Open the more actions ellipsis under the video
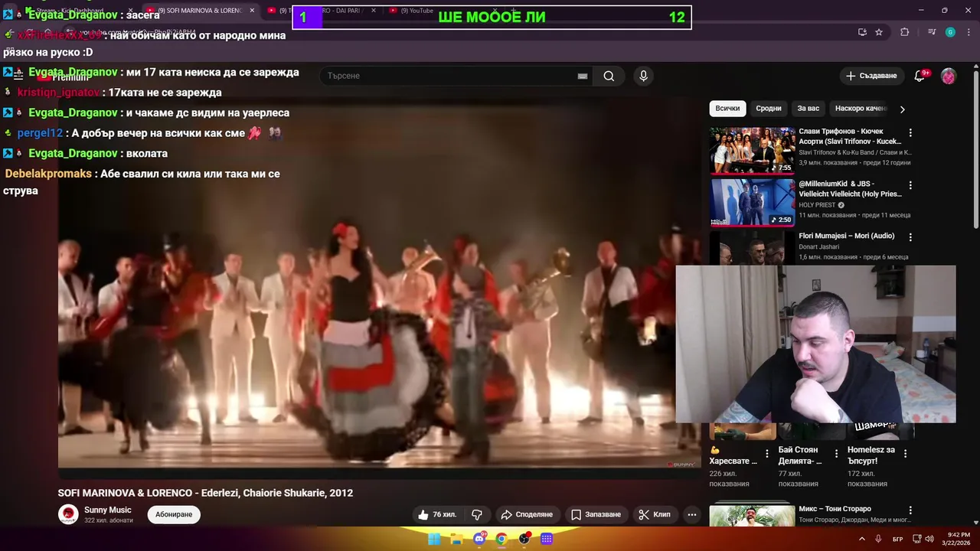The height and width of the screenshot is (551, 980). (692, 514)
